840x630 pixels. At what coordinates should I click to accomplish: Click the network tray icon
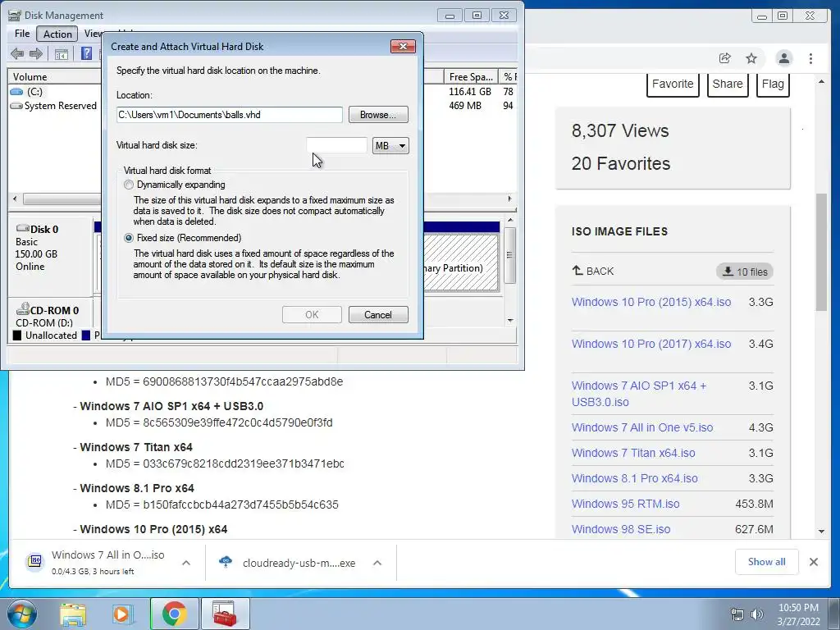(x=737, y=614)
